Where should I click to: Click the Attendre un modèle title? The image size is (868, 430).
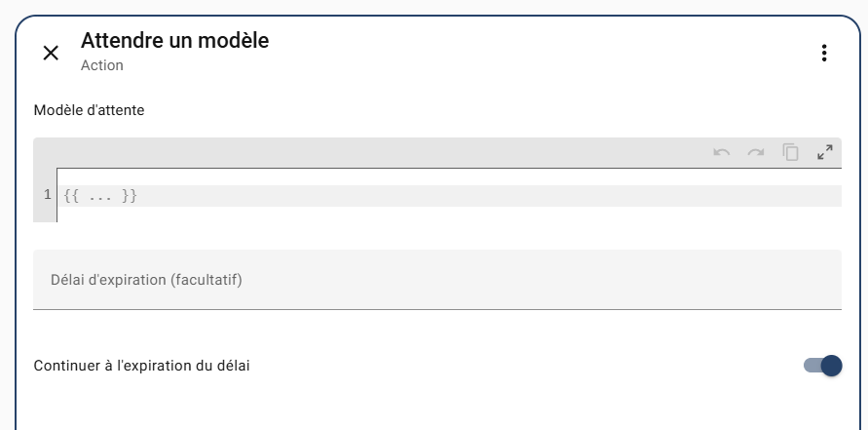[174, 41]
